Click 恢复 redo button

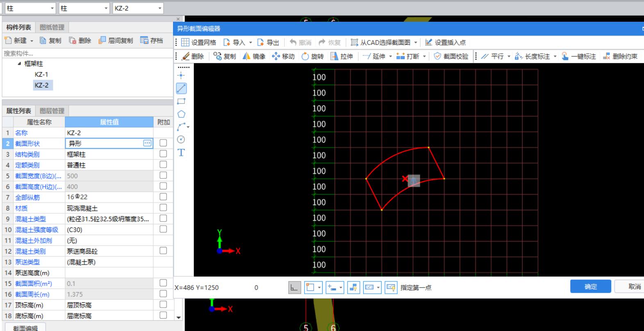pyautogui.click(x=330, y=42)
